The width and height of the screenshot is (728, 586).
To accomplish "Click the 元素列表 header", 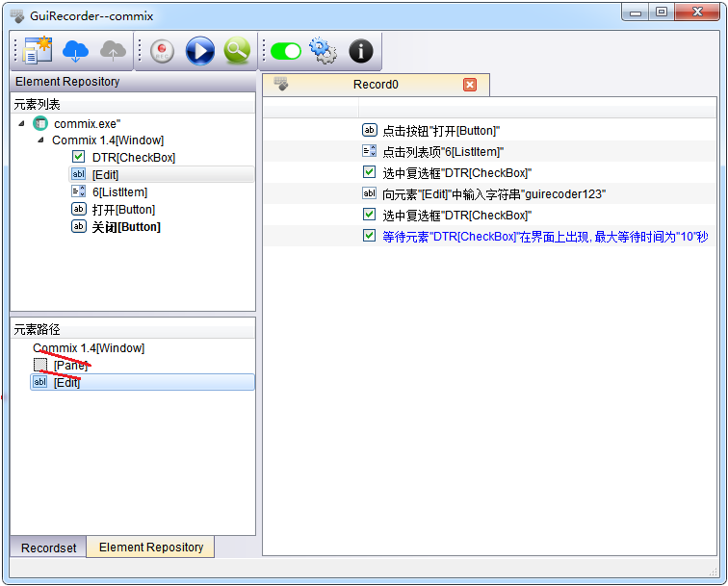I will pyautogui.click(x=133, y=104).
